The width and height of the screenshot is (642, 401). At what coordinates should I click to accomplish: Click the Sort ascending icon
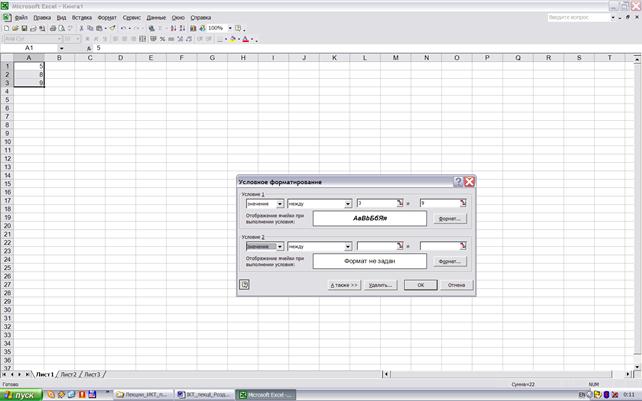pos(173,28)
